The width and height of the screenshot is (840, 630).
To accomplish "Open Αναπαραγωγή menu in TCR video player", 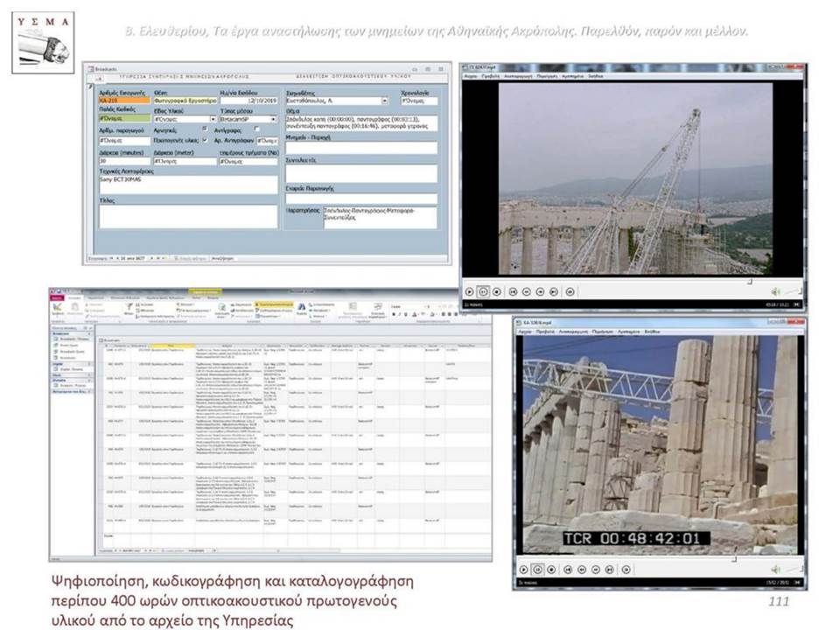I will 574,332.
